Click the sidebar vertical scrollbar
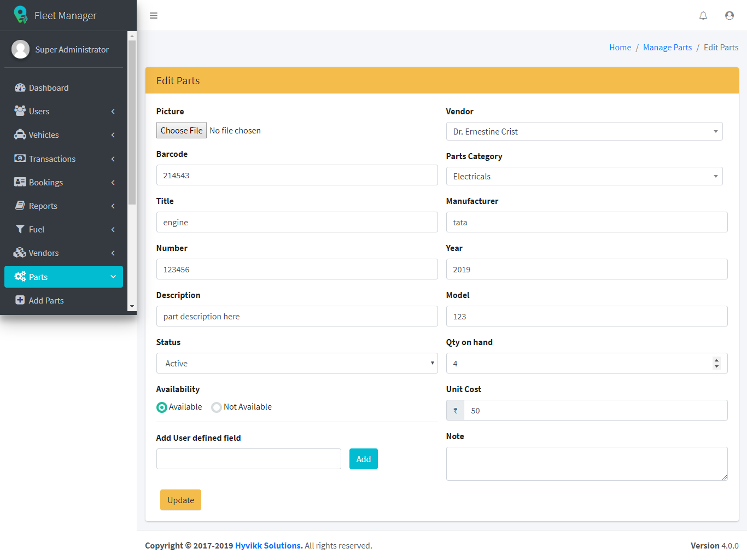Screen dimensions: 747x560 132,123
